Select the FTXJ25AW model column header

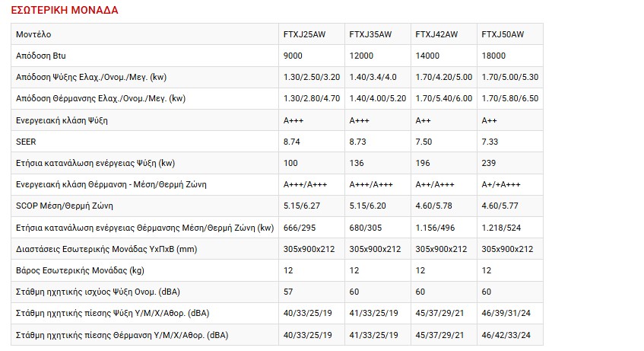(x=304, y=34)
